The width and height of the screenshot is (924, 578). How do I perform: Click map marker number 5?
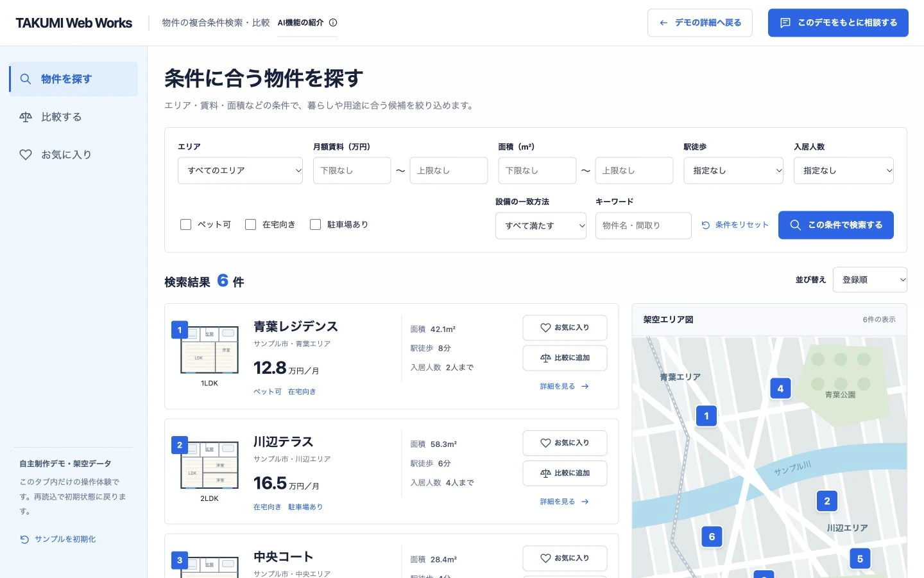(860, 559)
